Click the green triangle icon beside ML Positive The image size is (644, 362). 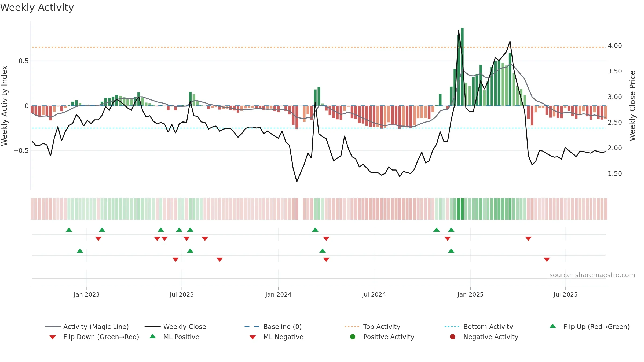click(x=153, y=336)
